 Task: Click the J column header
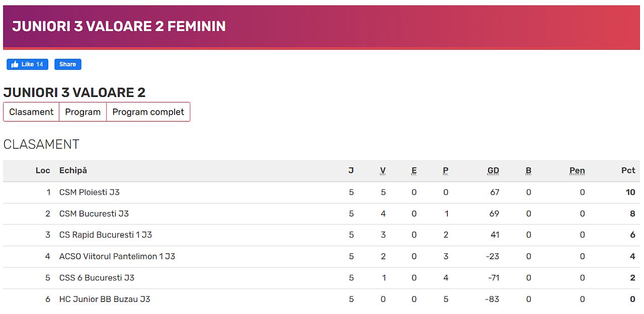click(x=351, y=170)
